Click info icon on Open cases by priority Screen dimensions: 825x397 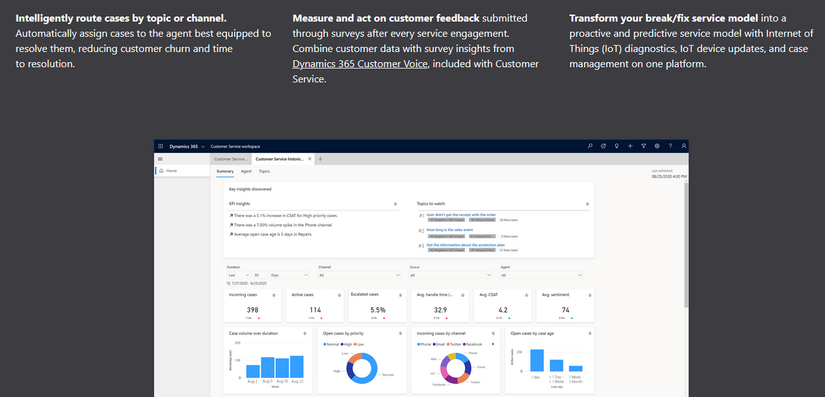pyautogui.click(x=399, y=333)
